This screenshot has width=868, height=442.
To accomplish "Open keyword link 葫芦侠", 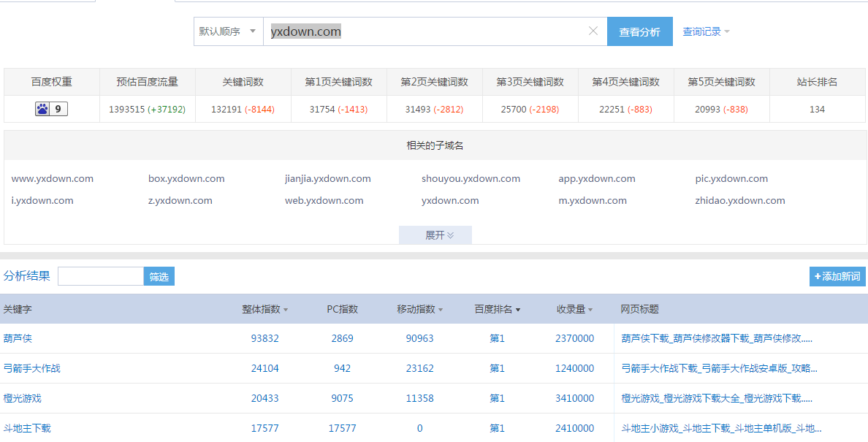I will (18, 338).
